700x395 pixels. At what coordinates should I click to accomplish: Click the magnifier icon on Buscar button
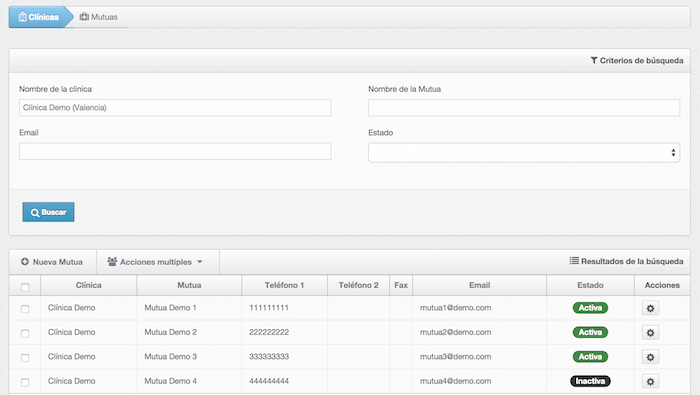[x=35, y=213]
